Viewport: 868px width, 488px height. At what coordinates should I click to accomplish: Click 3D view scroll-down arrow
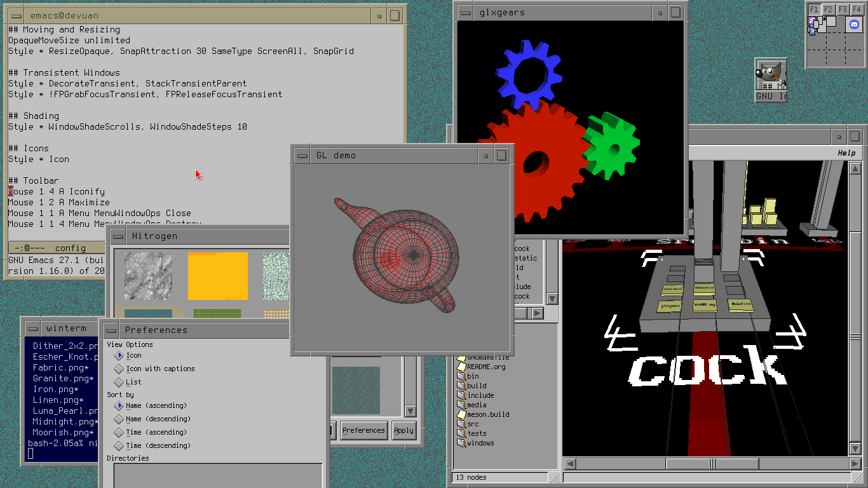[855, 449]
